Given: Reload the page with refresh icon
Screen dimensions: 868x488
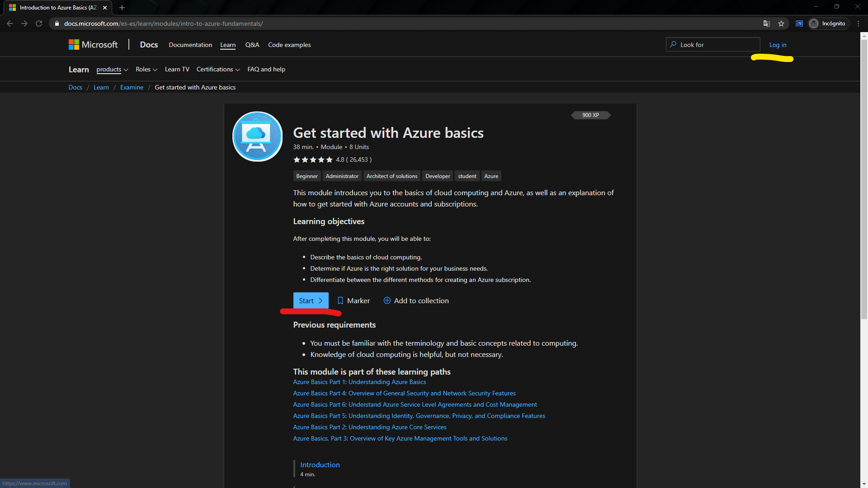Looking at the screenshot, I should [39, 23].
